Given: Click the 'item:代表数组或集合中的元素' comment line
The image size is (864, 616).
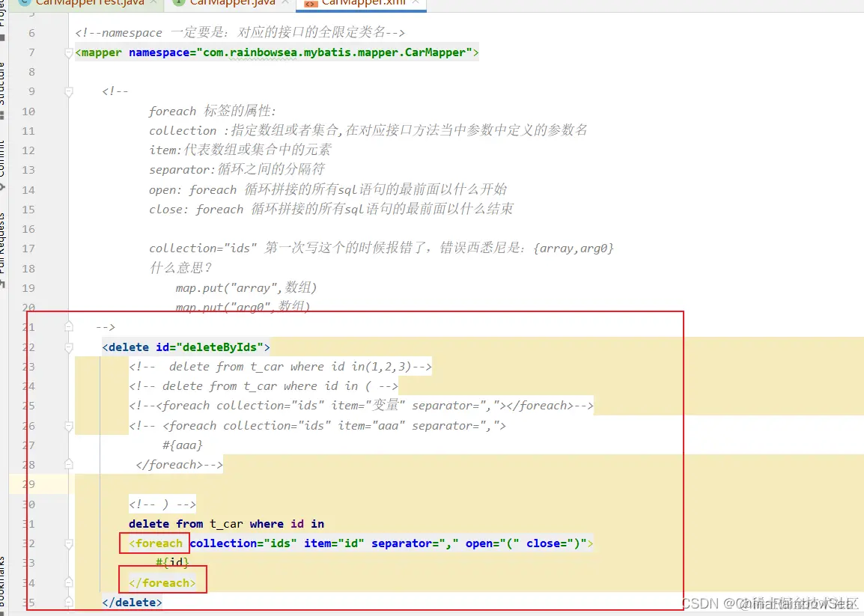Looking at the screenshot, I should pos(240,150).
